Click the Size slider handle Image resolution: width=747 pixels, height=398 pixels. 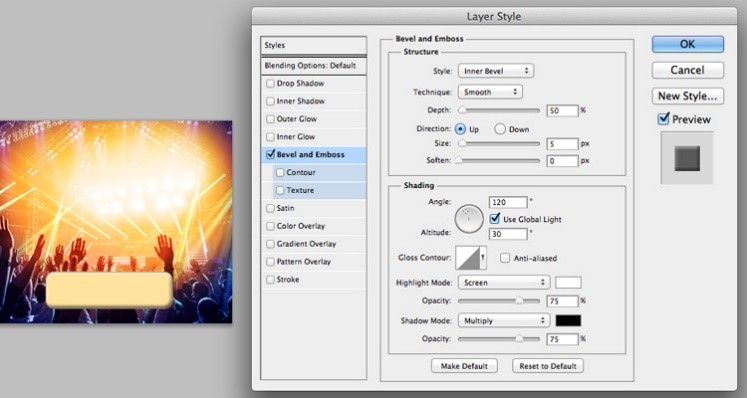pyautogui.click(x=462, y=143)
